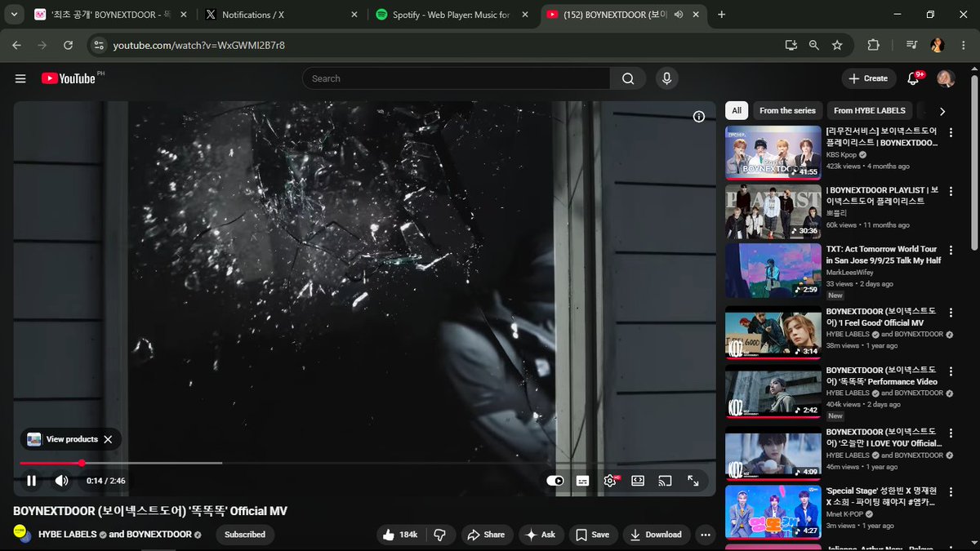Image resolution: width=980 pixels, height=551 pixels.
Task: Switch to theater mode
Action: click(x=638, y=481)
